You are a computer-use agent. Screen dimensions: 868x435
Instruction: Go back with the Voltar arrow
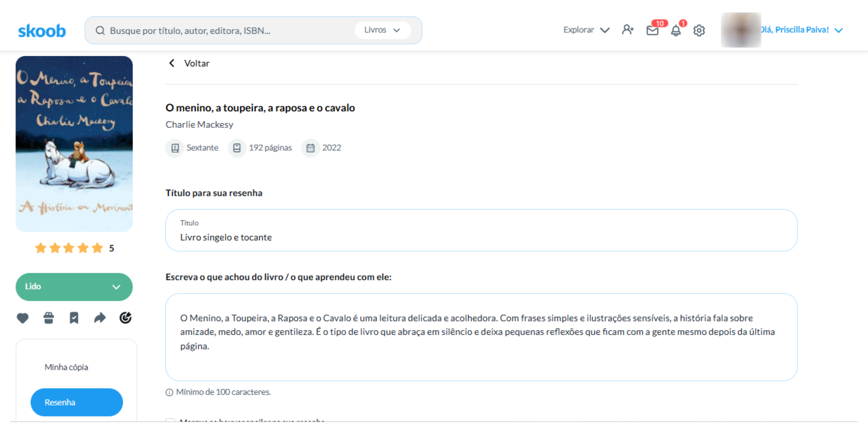172,63
